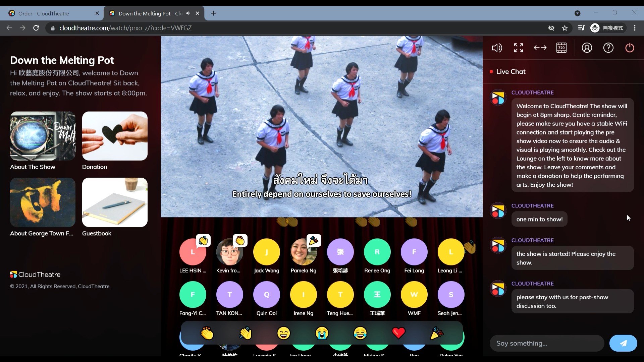Send the crying face emoji reaction
This screenshot has width=644, height=362.
click(x=322, y=333)
